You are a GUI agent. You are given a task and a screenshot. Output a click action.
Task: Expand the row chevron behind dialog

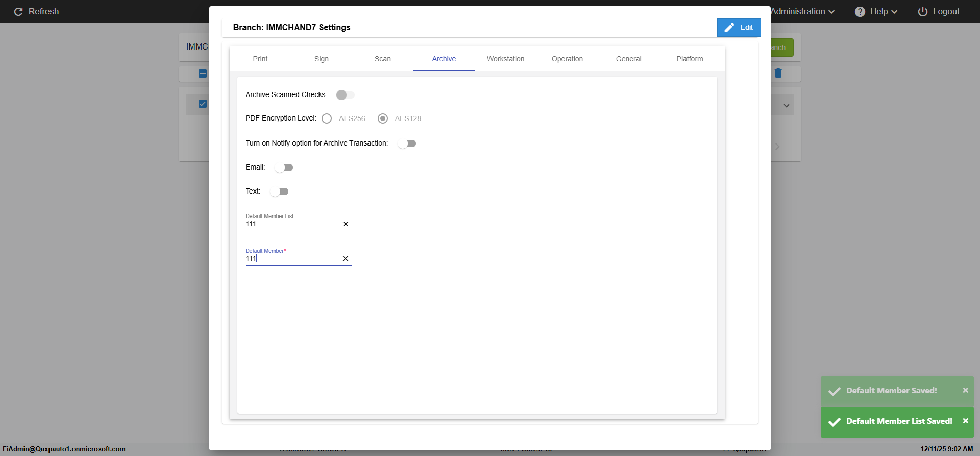tap(787, 106)
